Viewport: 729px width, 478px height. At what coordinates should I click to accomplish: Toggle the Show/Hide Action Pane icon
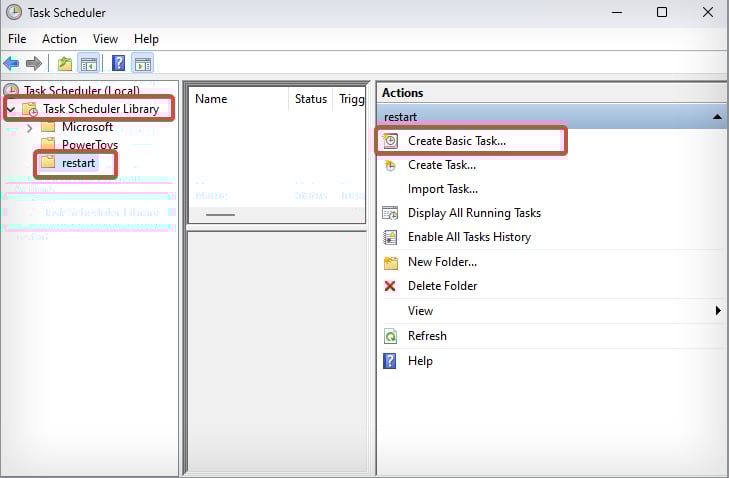[143, 63]
